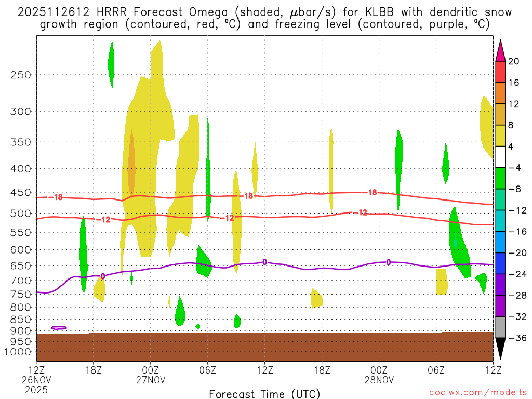This screenshot has height=399, width=532.
Task: Select the purple colorbar segment between -28 and -24
Action: pyautogui.click(x=500, y=285)
